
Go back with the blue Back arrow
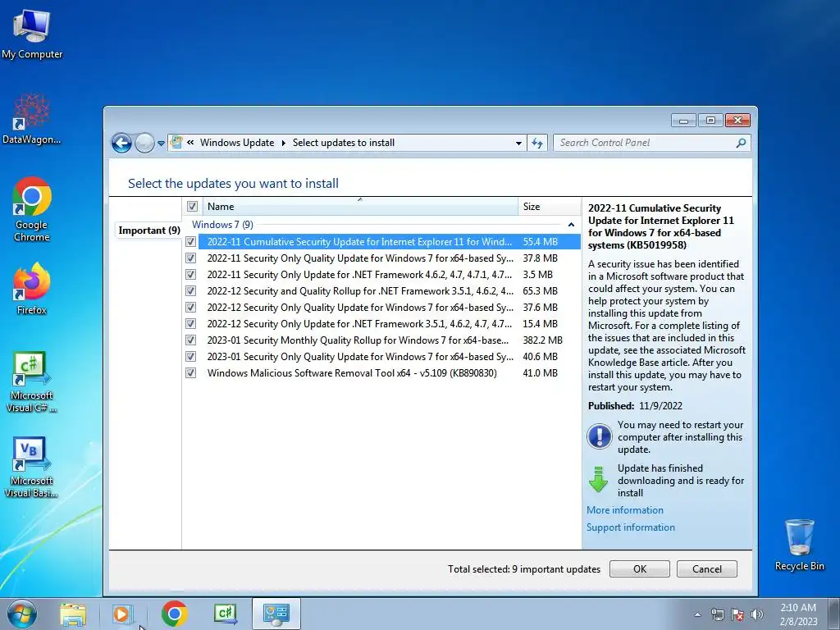121,143
